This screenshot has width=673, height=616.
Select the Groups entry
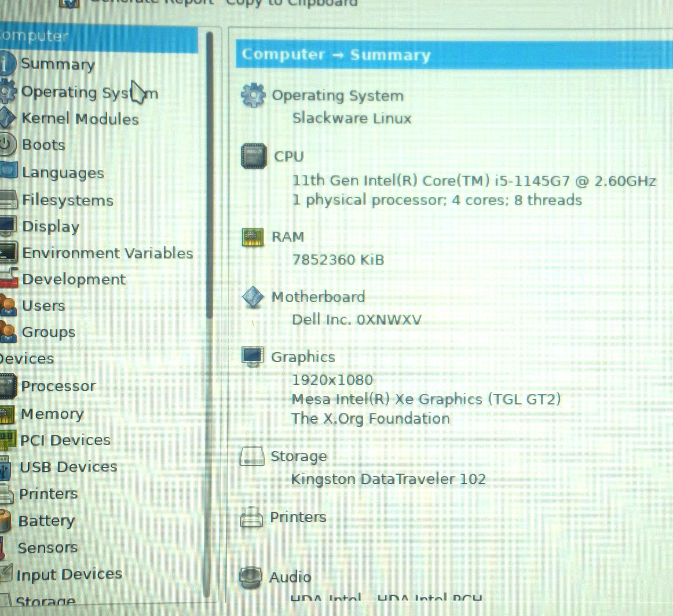click(49, 333)
